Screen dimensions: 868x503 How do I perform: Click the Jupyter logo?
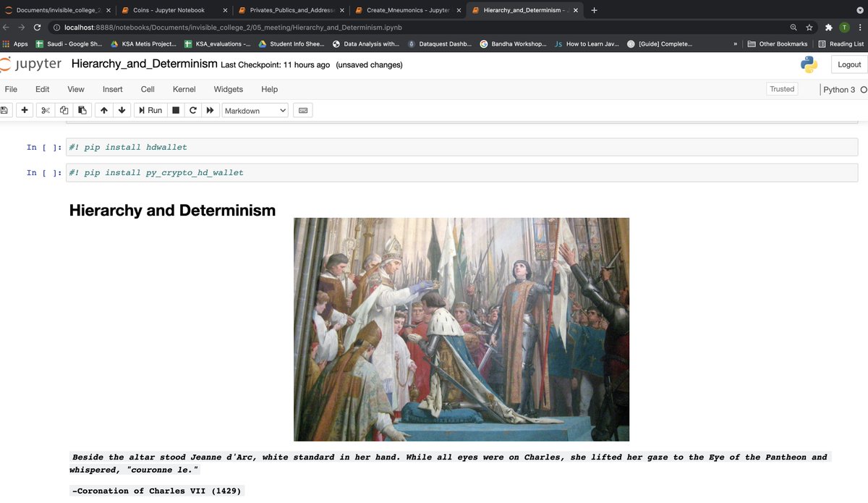(31, 64)
